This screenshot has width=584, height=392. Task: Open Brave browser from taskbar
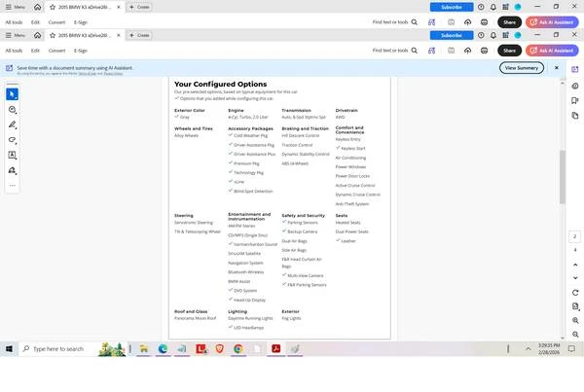click(x=219, y=349)
